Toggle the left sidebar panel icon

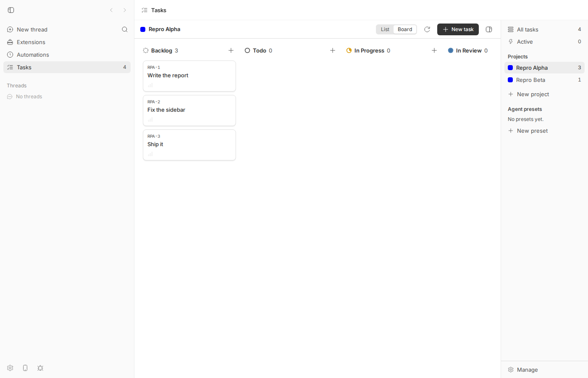pyautogui.click(x=11, y=10)
